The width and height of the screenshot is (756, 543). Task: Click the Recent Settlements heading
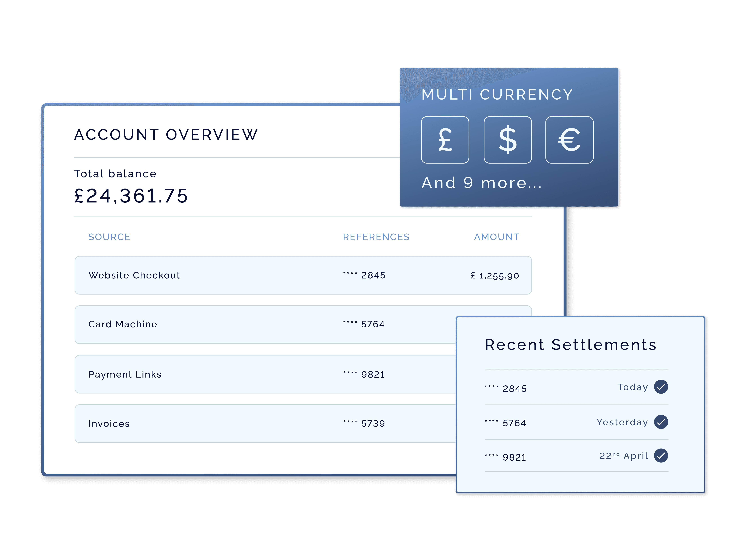(570, 345)
